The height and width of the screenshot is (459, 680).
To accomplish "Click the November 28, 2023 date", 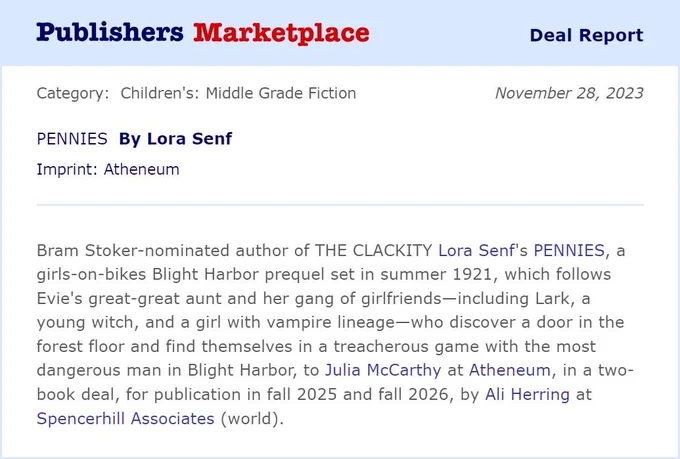I will (x=569, y=93).
